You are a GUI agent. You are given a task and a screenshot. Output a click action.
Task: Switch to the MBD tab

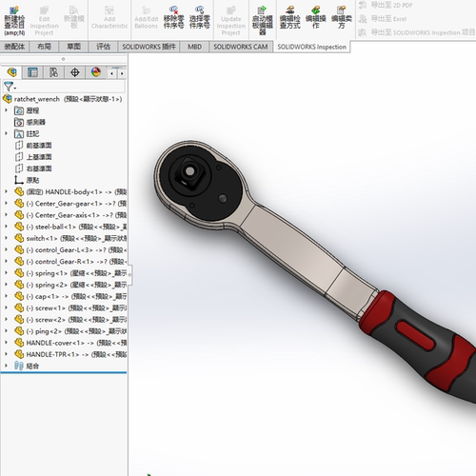tap(194, 47)
